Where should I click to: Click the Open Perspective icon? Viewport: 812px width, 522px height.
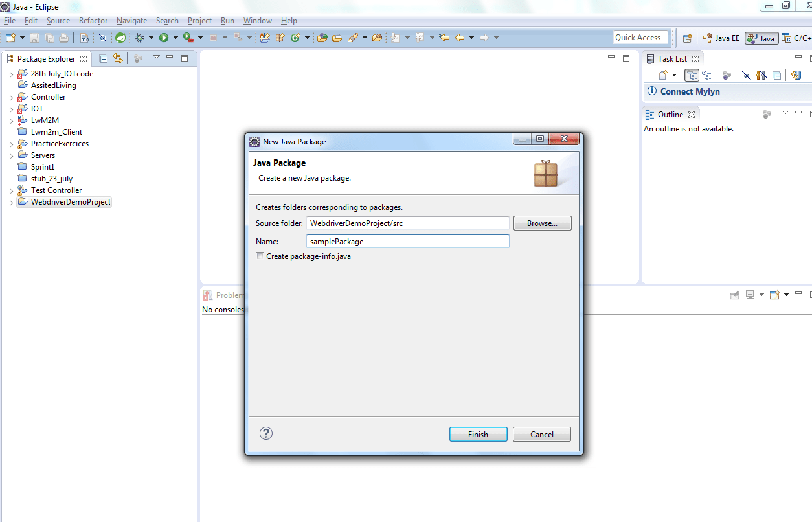click(x=688, y=38)
